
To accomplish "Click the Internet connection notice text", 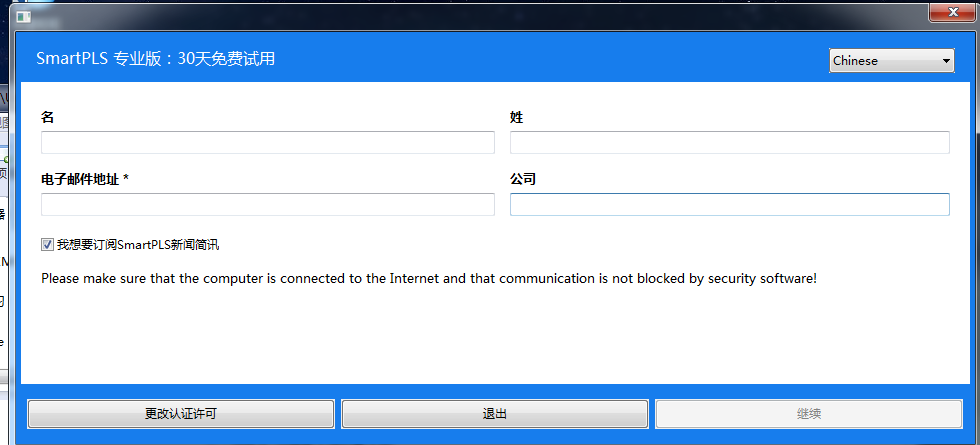I will (x=428, y=278).
